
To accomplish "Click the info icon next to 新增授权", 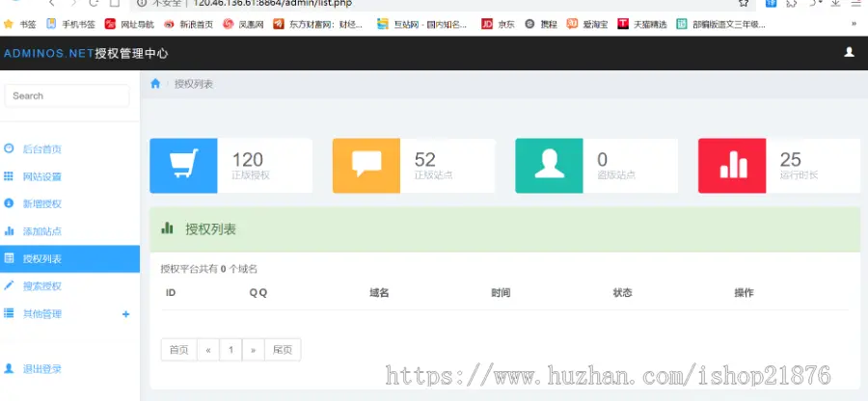I will 9,203.
